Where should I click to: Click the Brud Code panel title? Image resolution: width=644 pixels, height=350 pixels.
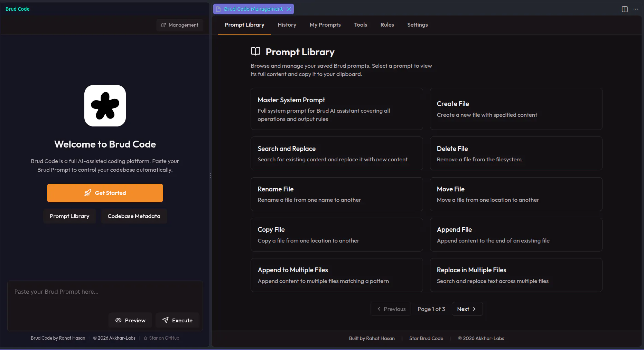(18, 9)
